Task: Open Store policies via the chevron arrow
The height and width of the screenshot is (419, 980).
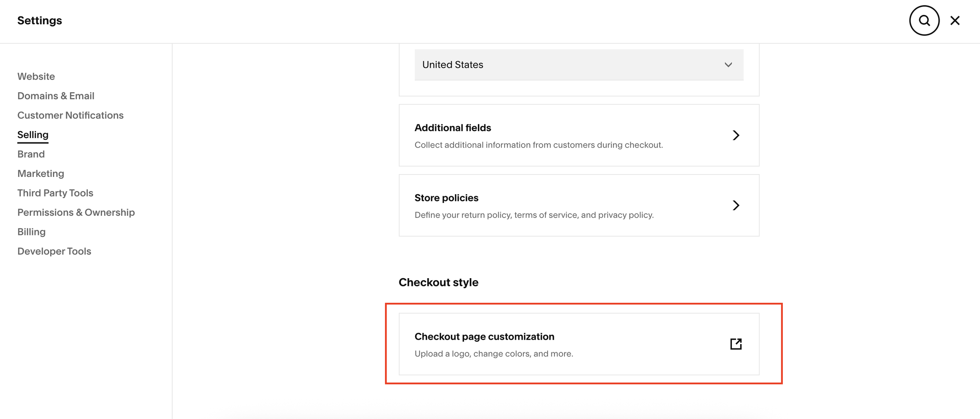Action: click(736, 205)
